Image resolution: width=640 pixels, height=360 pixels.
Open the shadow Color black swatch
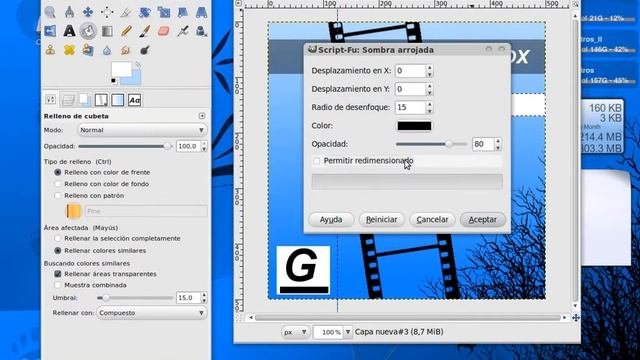point(414,126)
